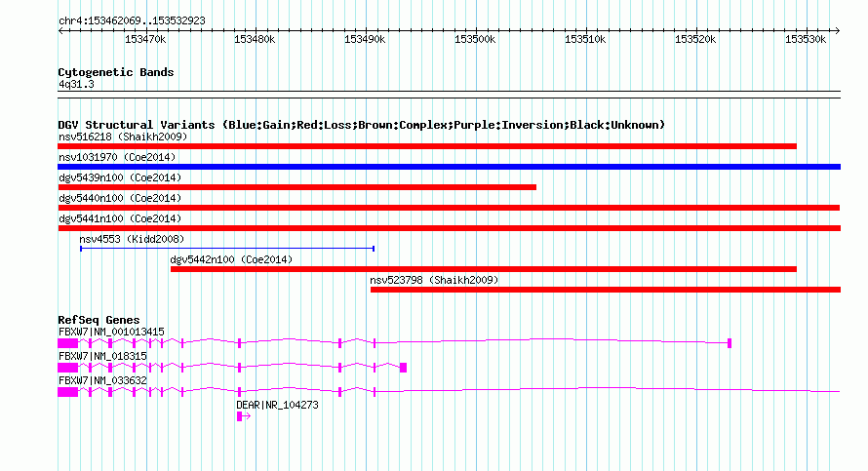Click the large first exon block of FBXW7 NM_033632

tap(67, 392)
